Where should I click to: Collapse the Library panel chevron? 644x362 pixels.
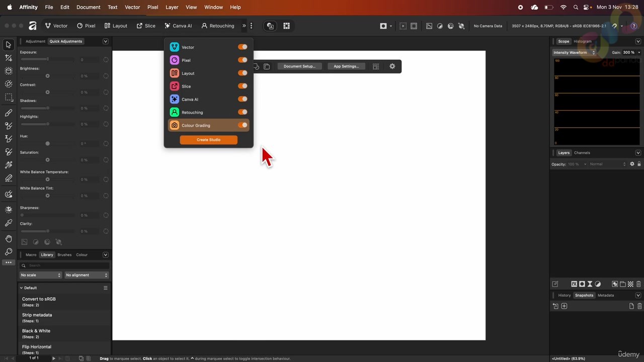[106, 255]
